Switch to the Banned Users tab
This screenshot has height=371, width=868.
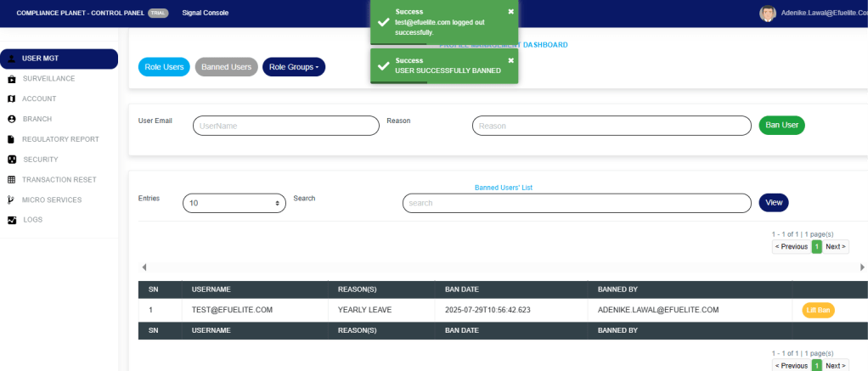pyautogui.click(x=226, y=67)
